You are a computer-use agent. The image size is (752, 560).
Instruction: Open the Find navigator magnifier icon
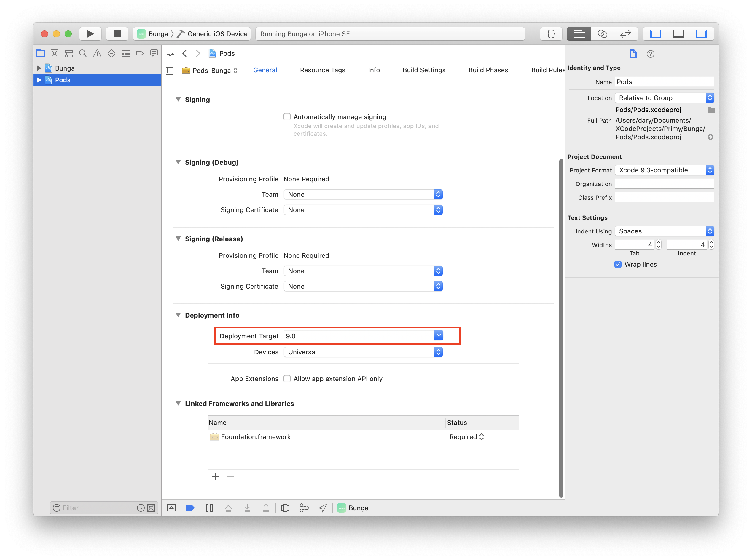click(83, 53)
